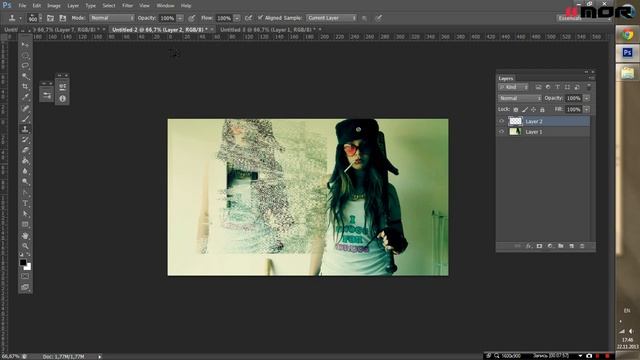Select the Elliptical Marquee tool
The height and width of the screenshot is (360, 640).
(x=25, y=55)
